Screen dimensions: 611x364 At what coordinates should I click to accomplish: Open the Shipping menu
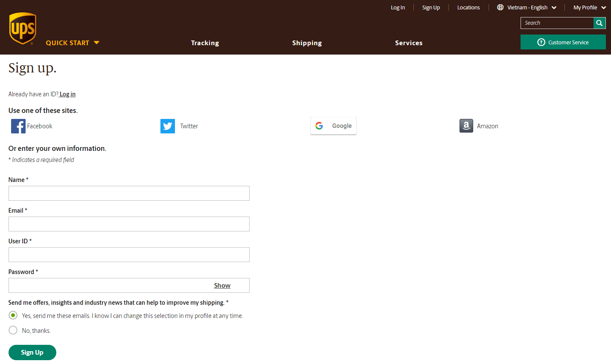pyautogui.click(x=307, y=43)
